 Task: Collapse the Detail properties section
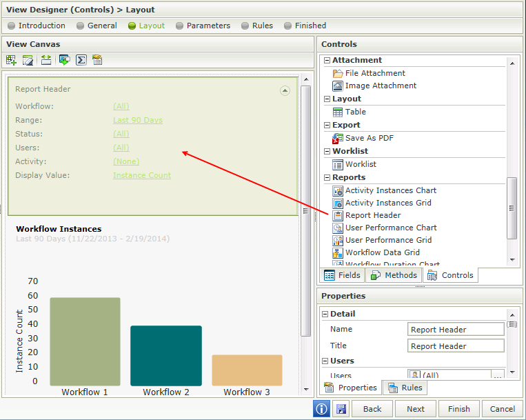[x=325, y=314]
